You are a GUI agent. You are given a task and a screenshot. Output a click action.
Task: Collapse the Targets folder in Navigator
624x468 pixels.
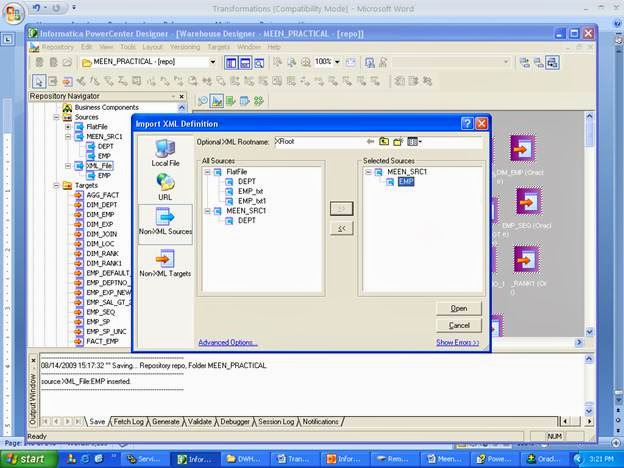56,185
